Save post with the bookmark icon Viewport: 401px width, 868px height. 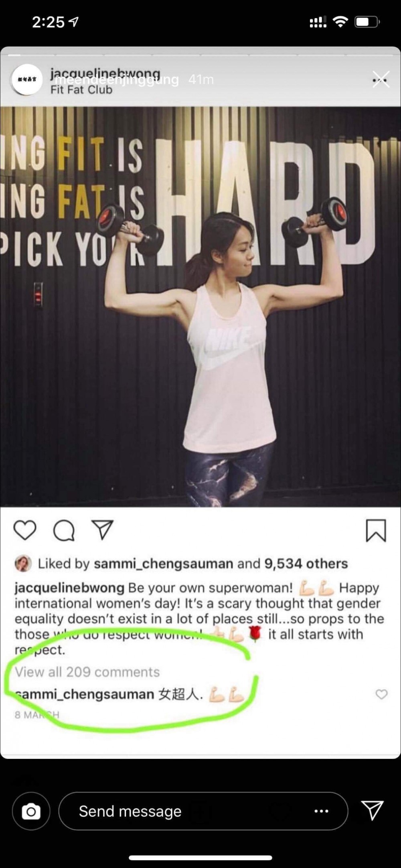tap(376, 531)
